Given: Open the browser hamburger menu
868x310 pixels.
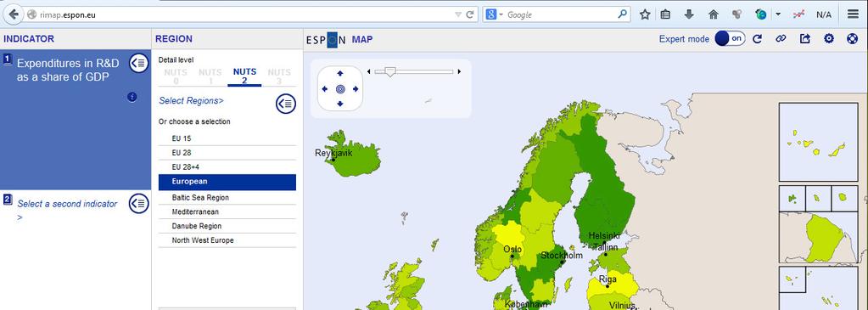Looking at the screenshot, I should coord(853,15).
